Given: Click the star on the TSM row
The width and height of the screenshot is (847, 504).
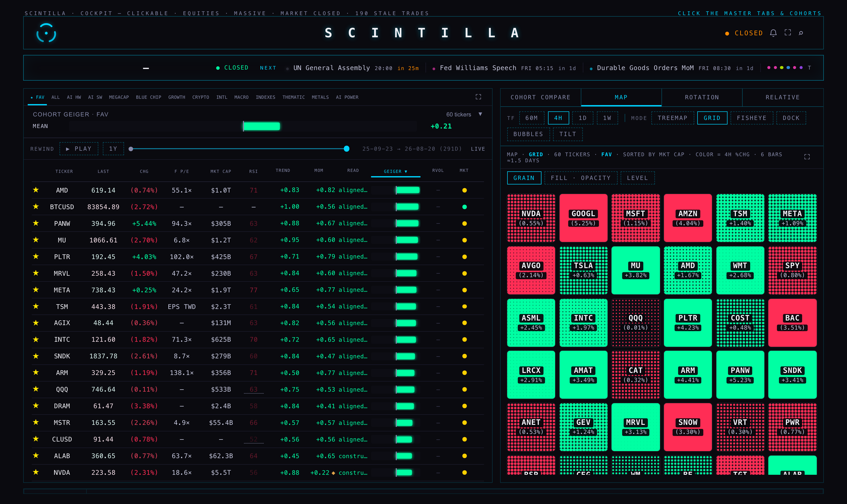Looking at the screenshot, I should pos(36,306).
